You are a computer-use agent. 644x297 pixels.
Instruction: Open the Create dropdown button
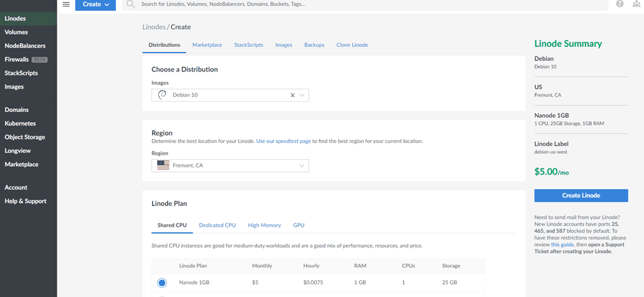[95, 5]
